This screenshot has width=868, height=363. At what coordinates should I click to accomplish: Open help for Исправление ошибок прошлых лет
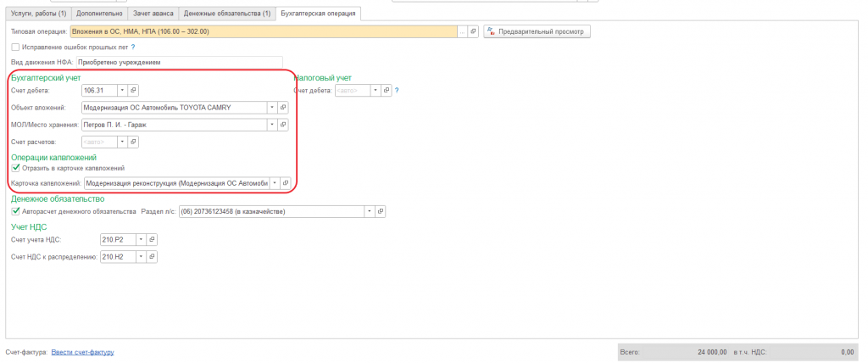click(x=133, y=47)
